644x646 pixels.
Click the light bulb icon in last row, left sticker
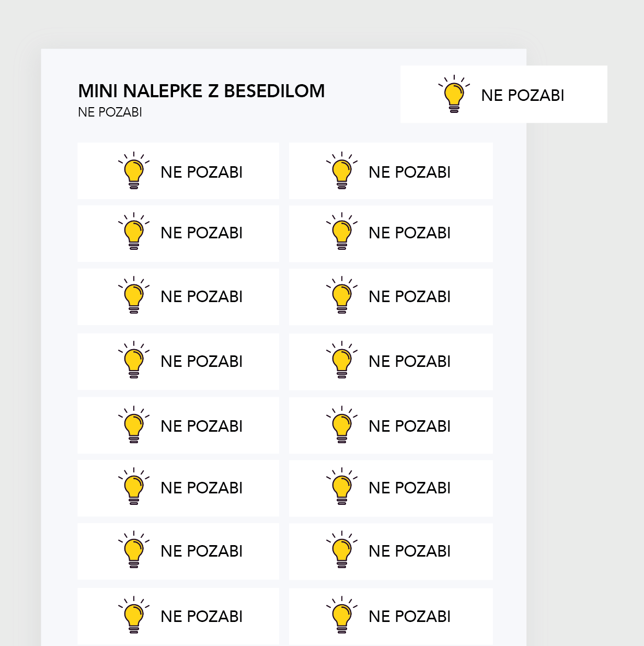[x=134, y=615]
